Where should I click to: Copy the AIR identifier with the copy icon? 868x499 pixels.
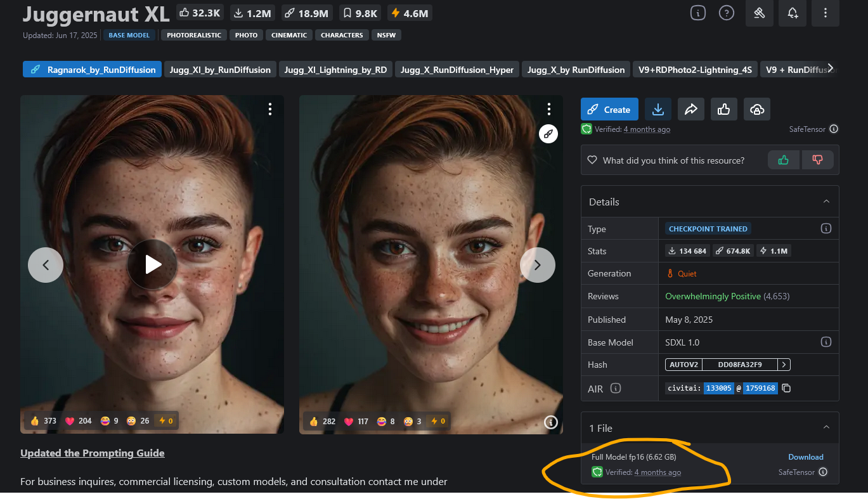(786, 388)
